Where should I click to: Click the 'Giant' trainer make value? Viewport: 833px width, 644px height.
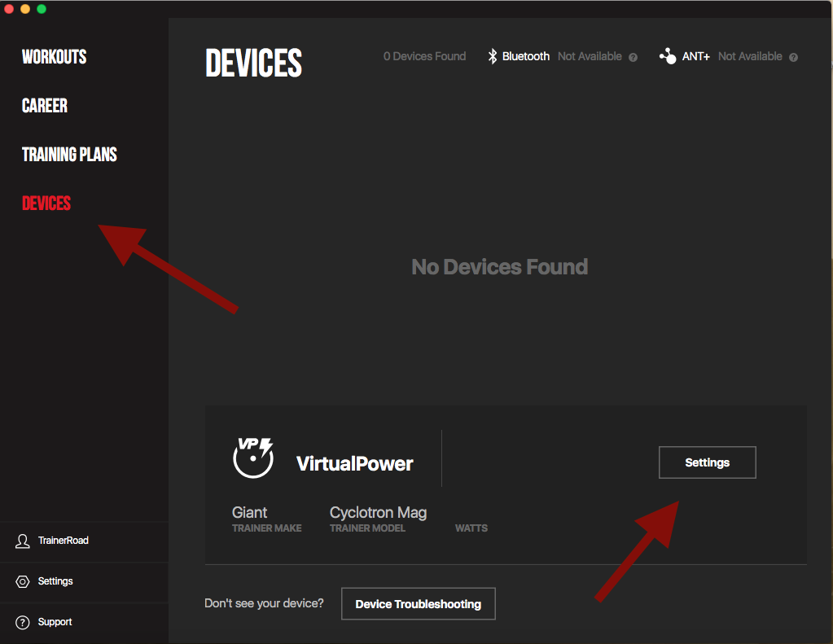coord(249,512)
